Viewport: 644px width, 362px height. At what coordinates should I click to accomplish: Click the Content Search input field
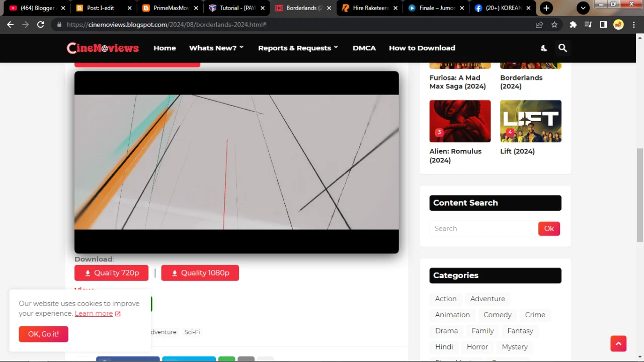pos(484,228)
